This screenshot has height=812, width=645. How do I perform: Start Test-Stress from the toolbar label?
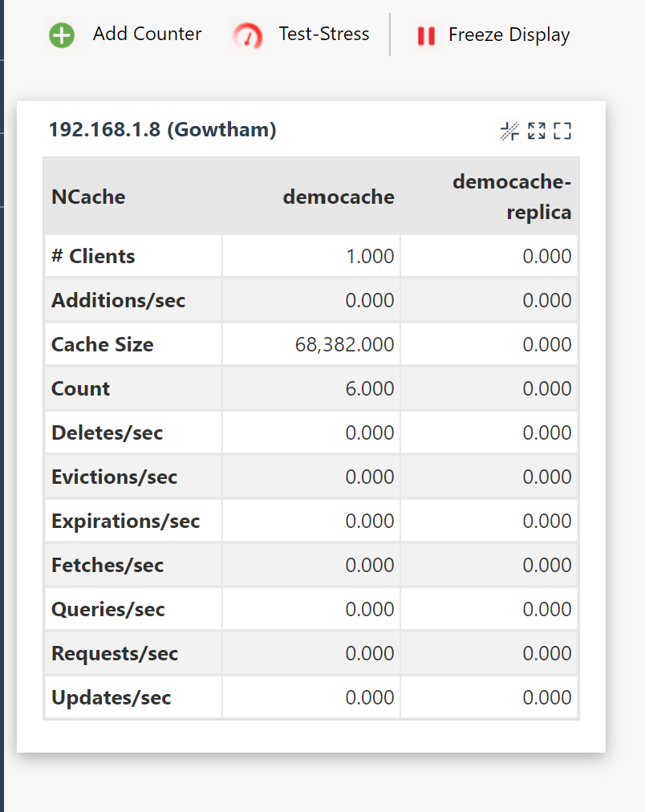pos(324,34)
